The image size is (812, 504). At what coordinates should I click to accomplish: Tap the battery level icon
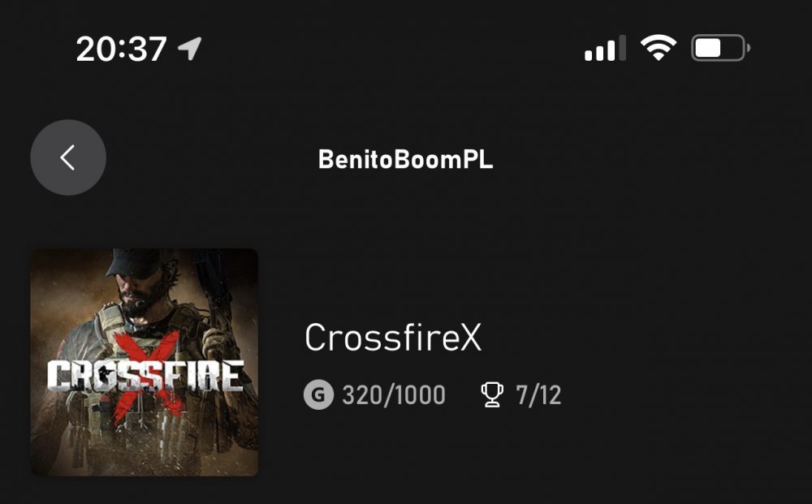pos(719,49)
